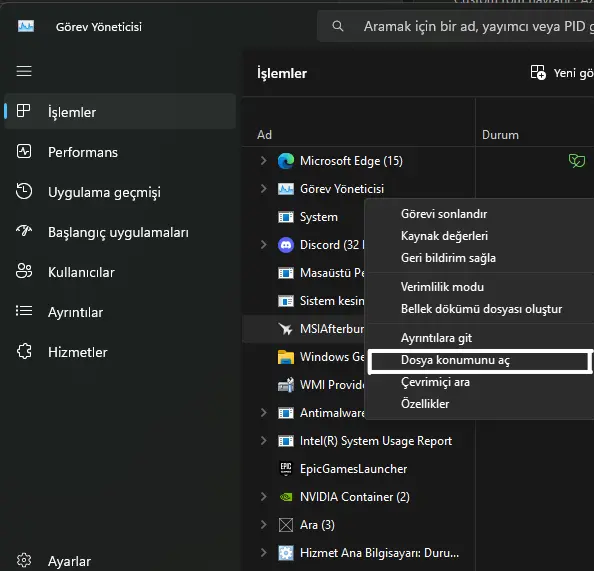Image resolution: width=595 pixels, height=571 pixels.
Task: Sort by the Ad column header
Action: tap(264, 135)
